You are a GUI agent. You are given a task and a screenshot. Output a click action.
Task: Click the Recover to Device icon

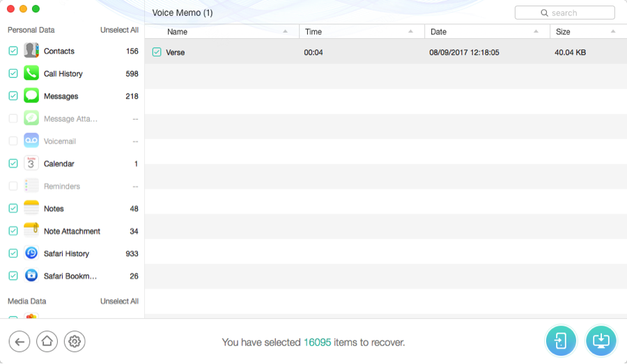(561, 340)
